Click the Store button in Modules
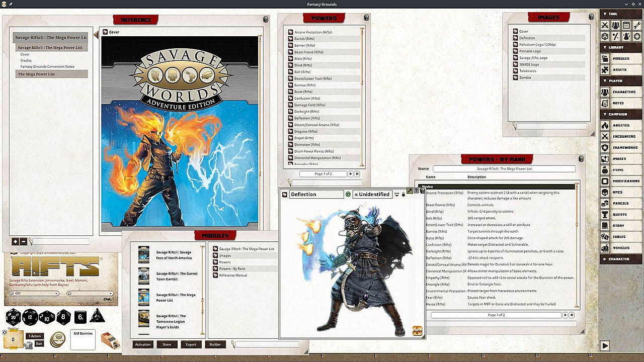The image size is (644, 362). point(167,344)
